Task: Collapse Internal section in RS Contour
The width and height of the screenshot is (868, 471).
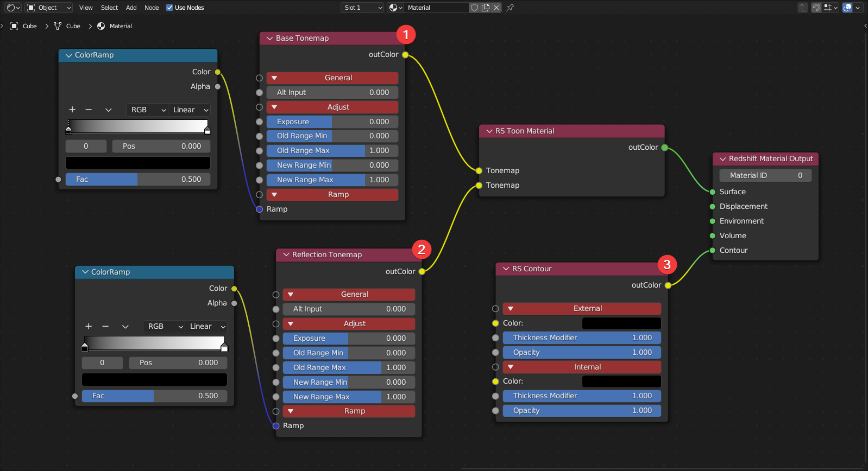Action: [x=582, y=367]
